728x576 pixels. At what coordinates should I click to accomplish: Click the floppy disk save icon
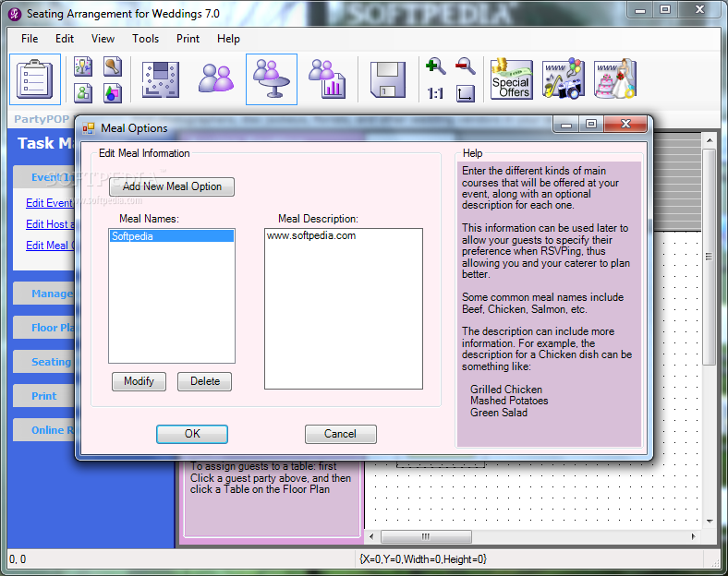pyautogui.click(x=388, y=79)
